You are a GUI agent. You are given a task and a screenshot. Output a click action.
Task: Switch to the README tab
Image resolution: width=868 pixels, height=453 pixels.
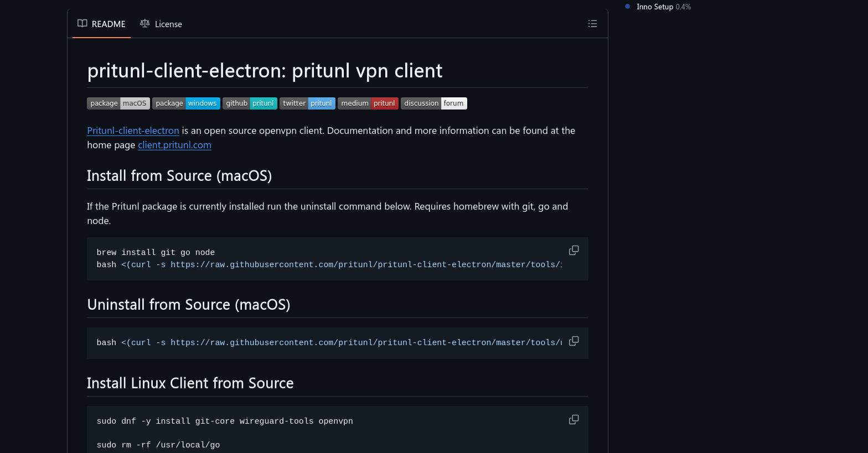[x=102, y=24]
